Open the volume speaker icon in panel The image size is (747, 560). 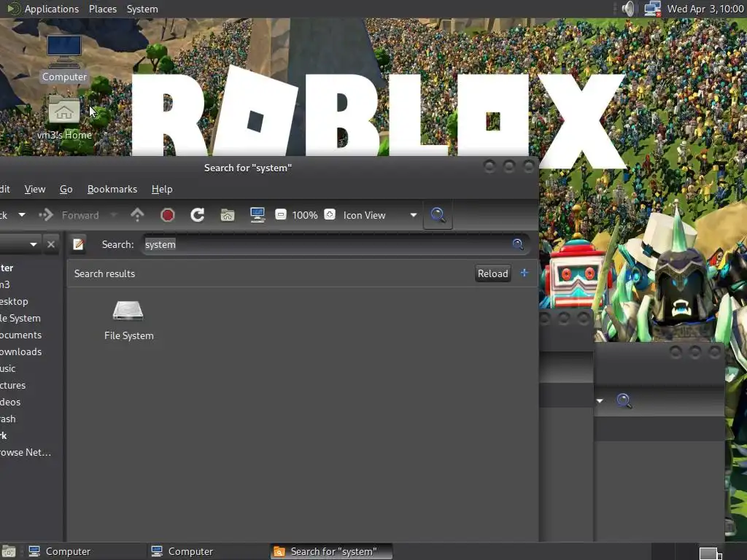pyautogui.click(x=628, y=9)
